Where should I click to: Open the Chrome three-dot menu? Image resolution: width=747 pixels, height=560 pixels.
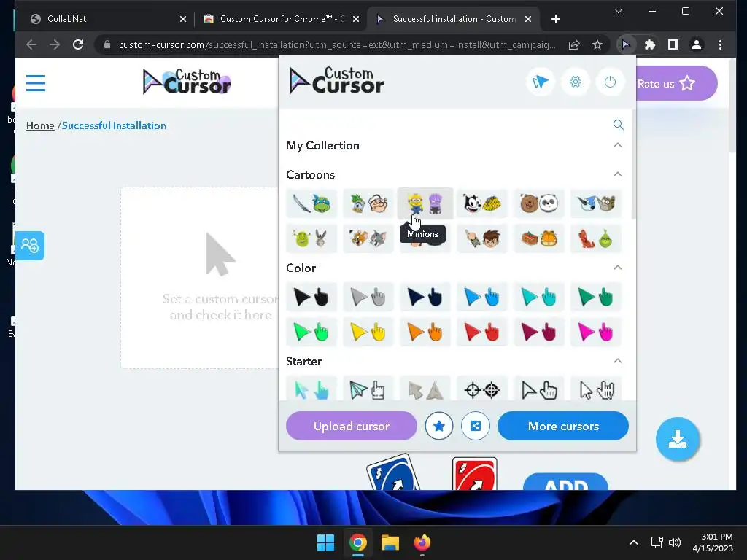720,44
